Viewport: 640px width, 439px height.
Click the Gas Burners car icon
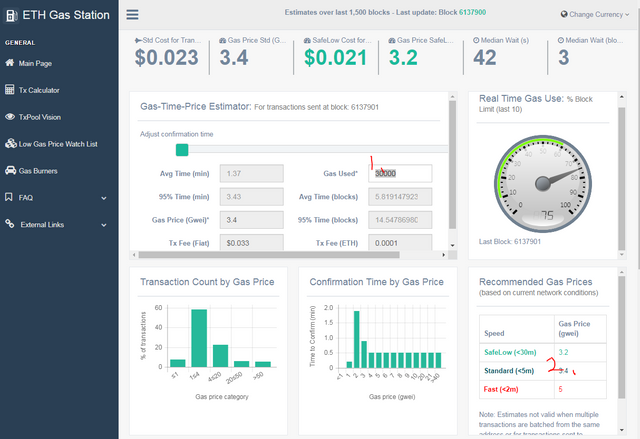pos(10,171)
